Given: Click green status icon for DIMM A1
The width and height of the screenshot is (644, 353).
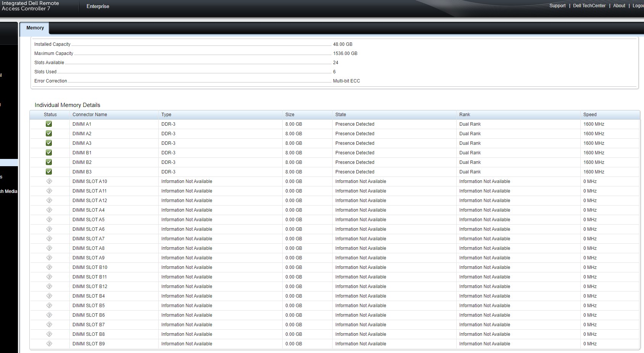Looking at the screenshot, I should pyautogui.click(x=49, y=124).
